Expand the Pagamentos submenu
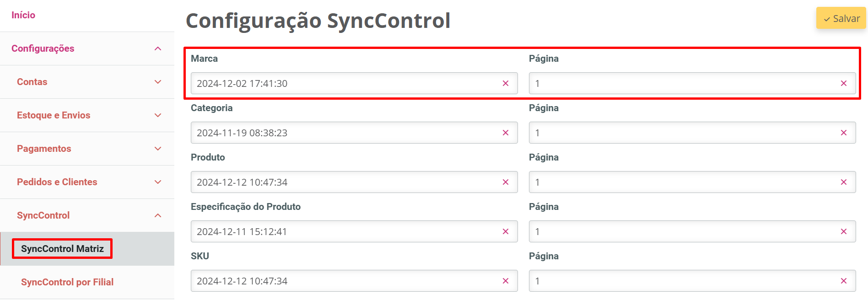 pos(158,149)
